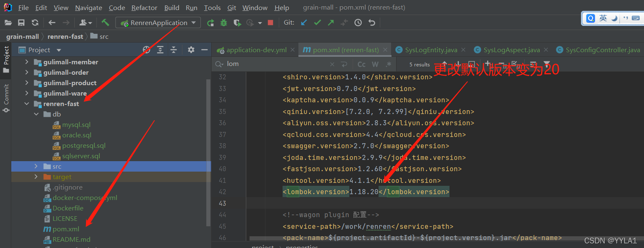Viewport: 644px width, 248px height.
Task: Toggle Words (W) option in find bar
Action: point(375,64)
